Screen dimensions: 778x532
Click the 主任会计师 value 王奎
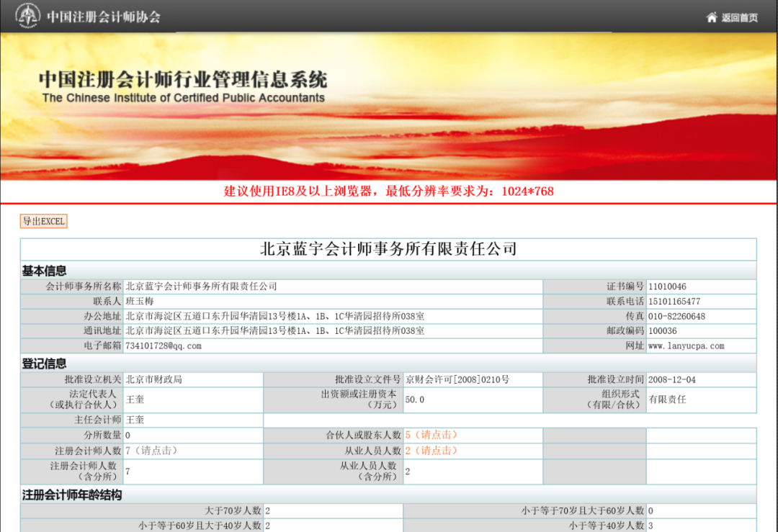click(135, 420)
